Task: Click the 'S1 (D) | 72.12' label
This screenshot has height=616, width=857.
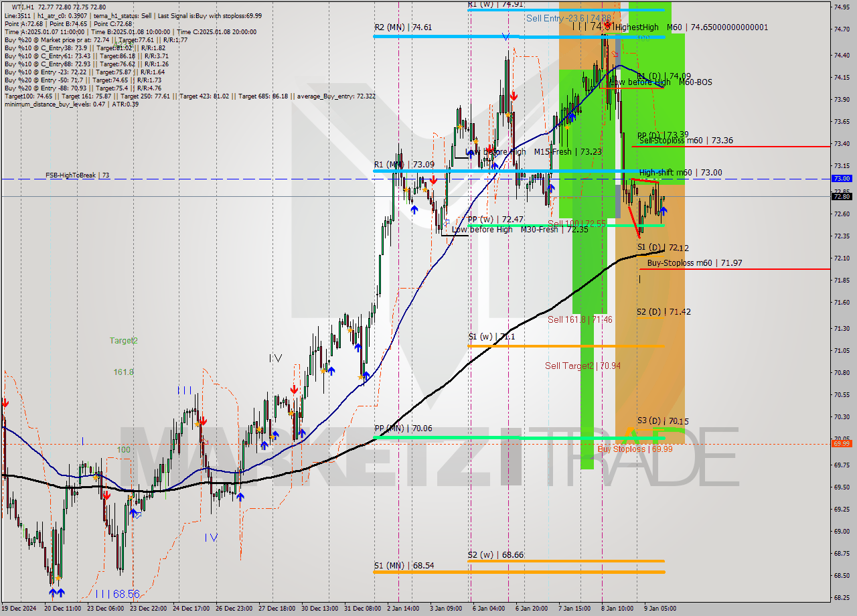Action: pyautogui.click(x=663, y=248)
